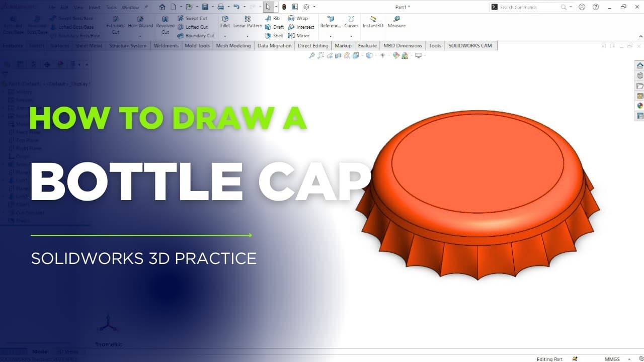Toggle Instant3D mode
644x362 pixels.
[373, 22]
